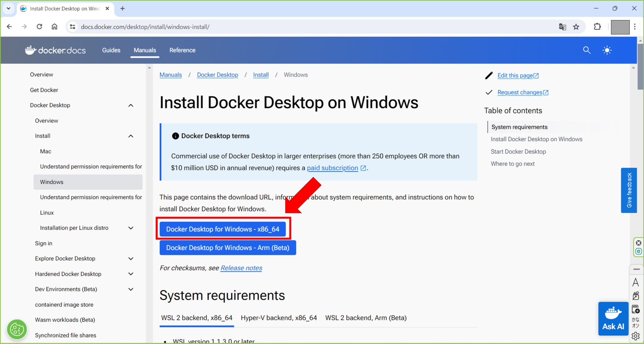This screenshot has height=344, width=644.
Task: Open the Reference menu in the header
Action: (182, 50)
